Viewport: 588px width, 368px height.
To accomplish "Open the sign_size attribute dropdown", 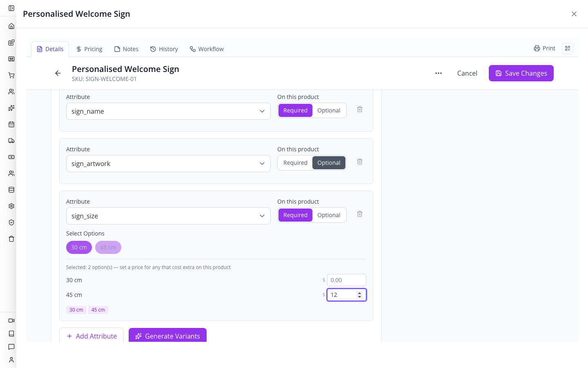I will pos(168,216).
